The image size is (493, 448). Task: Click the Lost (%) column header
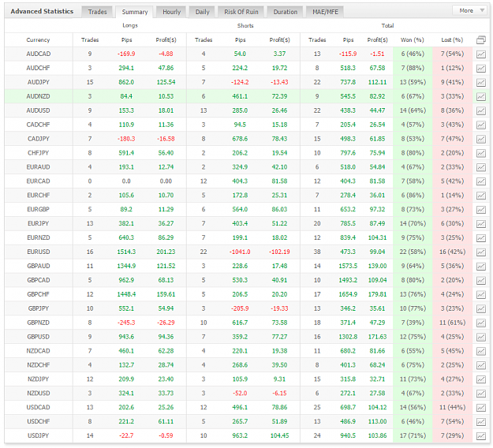tap(452, 40)
